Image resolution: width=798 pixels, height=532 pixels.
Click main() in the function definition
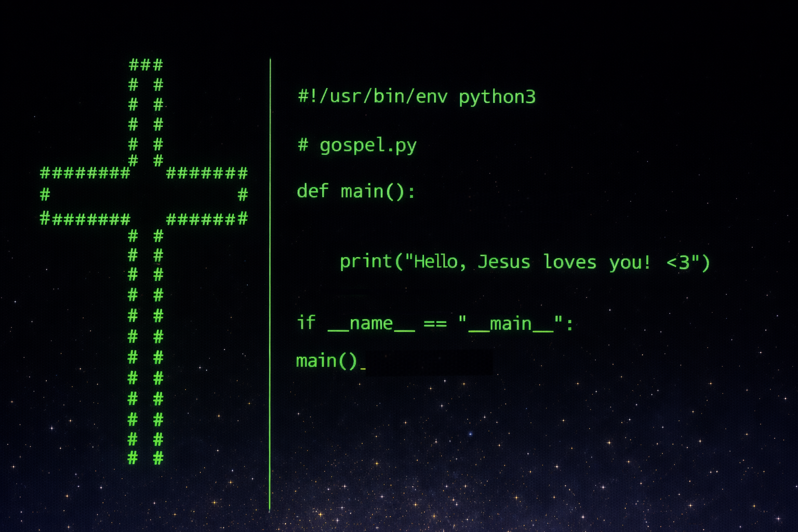377,192
